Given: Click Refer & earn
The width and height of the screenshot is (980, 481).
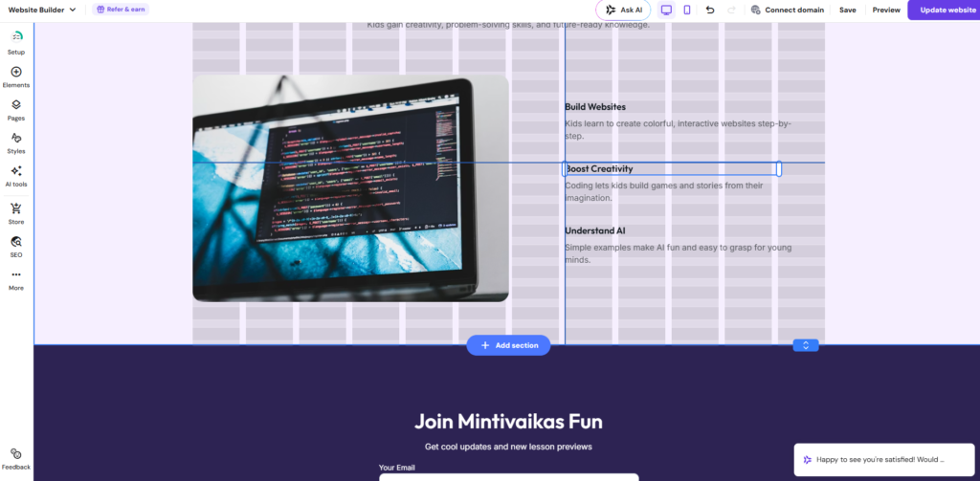Looking at the screenshot, I should click(121, 10).
